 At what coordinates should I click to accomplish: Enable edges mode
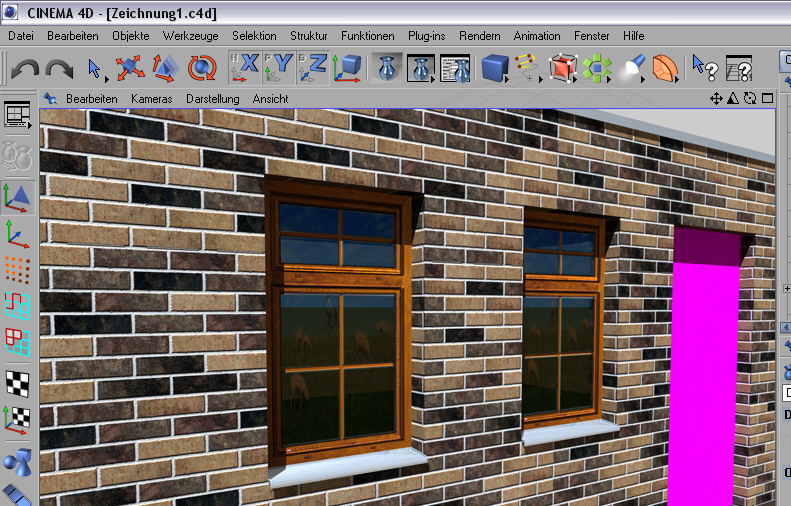17,306
